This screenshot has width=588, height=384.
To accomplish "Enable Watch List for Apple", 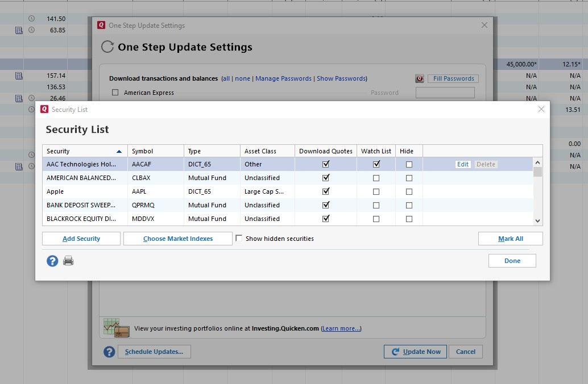I will 376,191.
